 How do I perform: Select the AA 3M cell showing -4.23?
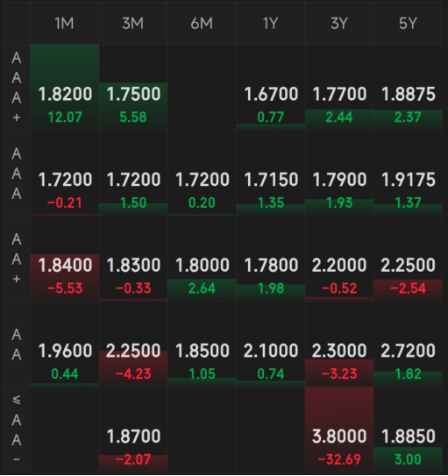(x=133, y=345)
